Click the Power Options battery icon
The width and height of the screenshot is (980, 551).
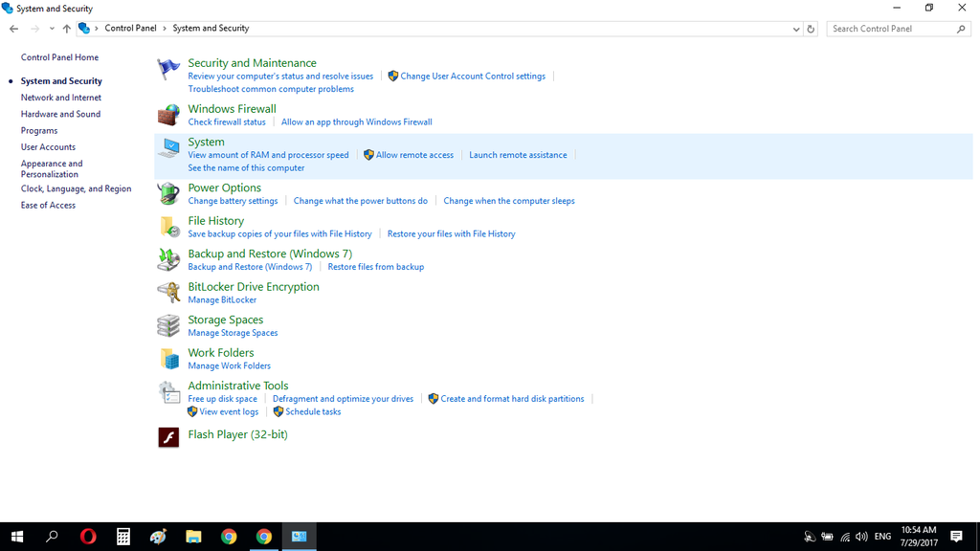pyautogui.click(x=168, y=193)
